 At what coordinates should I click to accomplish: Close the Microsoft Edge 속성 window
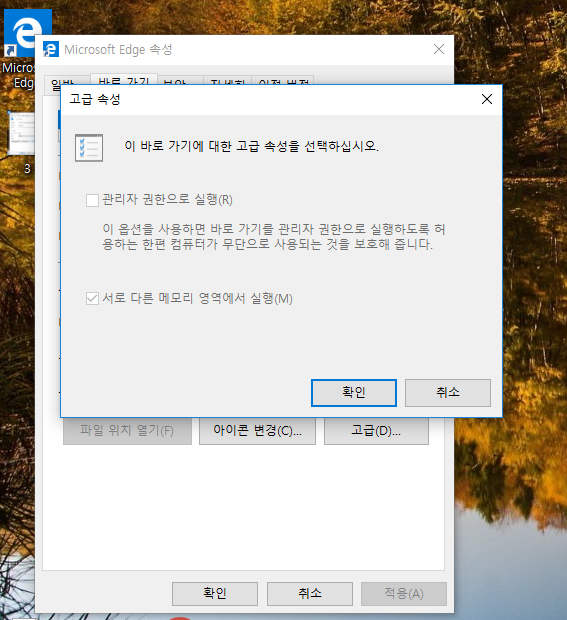pos(439,49)
